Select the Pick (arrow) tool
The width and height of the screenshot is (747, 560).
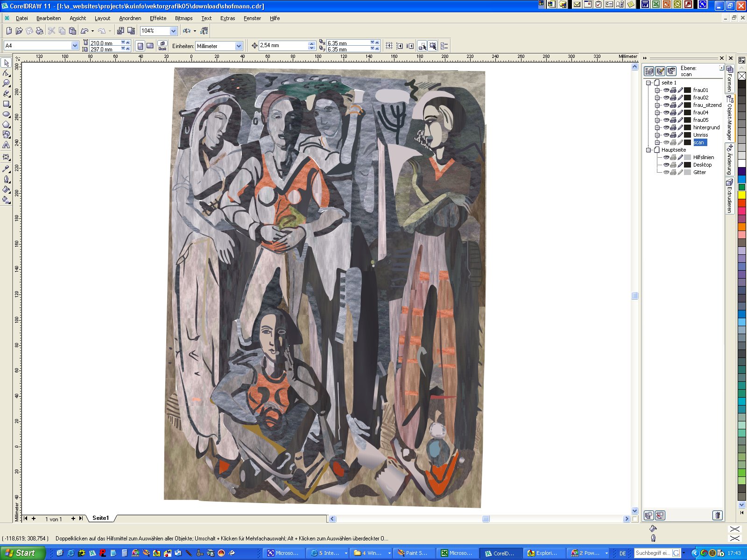pyautogui.click(x=6, y=63)
